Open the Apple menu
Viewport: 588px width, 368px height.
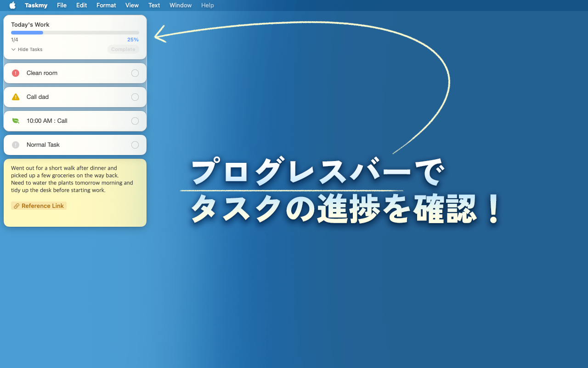12,6
